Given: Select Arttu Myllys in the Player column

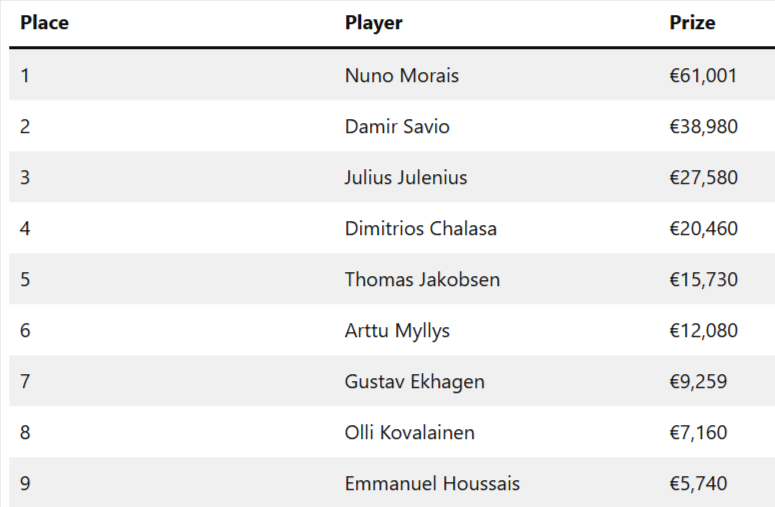Looking at the screenshot, I should pos(397,330).
